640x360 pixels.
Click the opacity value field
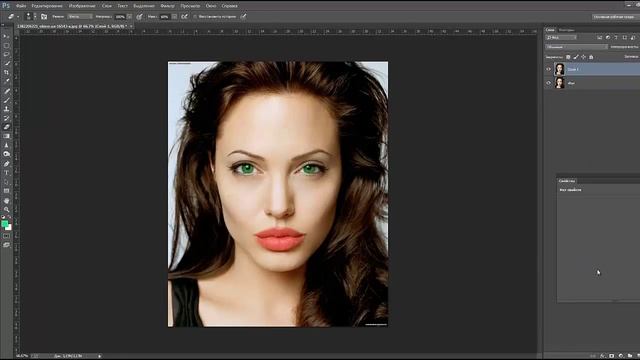click(x=120, y=17)
